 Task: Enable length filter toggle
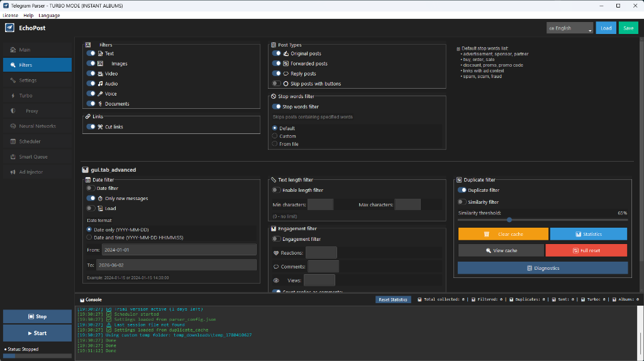277,190
